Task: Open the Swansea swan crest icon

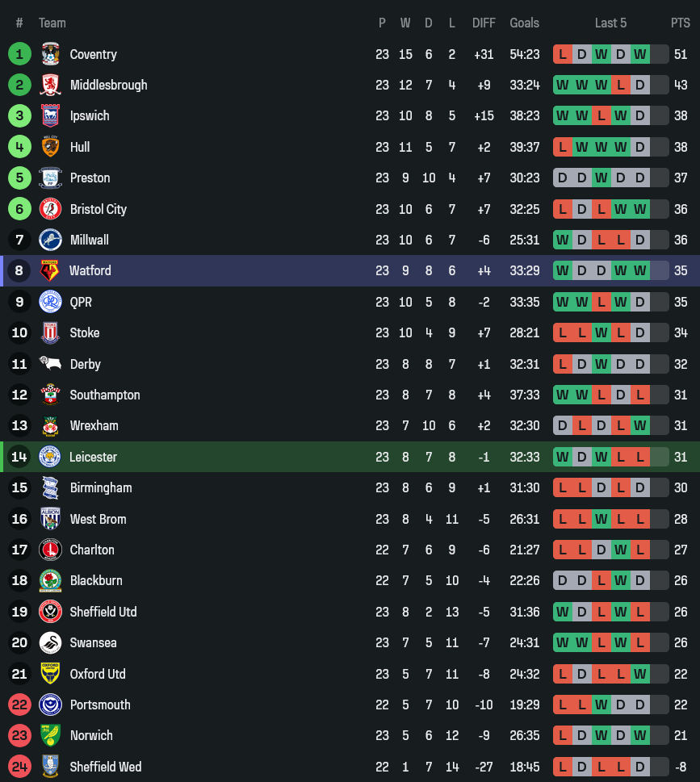Action: pos(50,642)
